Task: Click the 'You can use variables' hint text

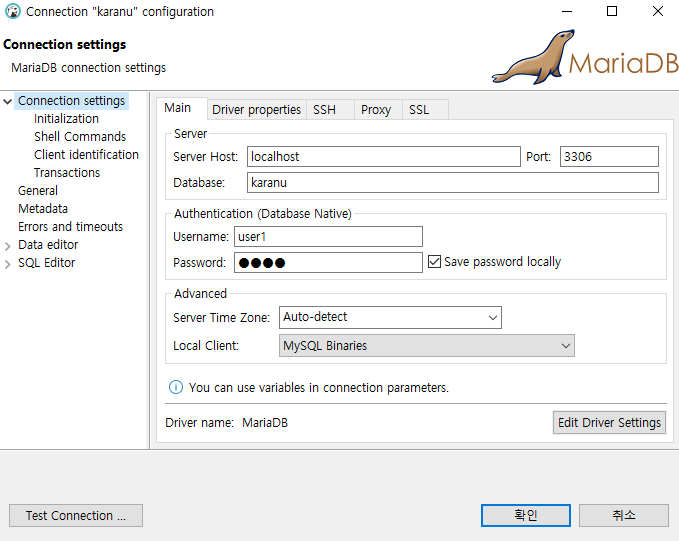Action: tap(319, 387)
